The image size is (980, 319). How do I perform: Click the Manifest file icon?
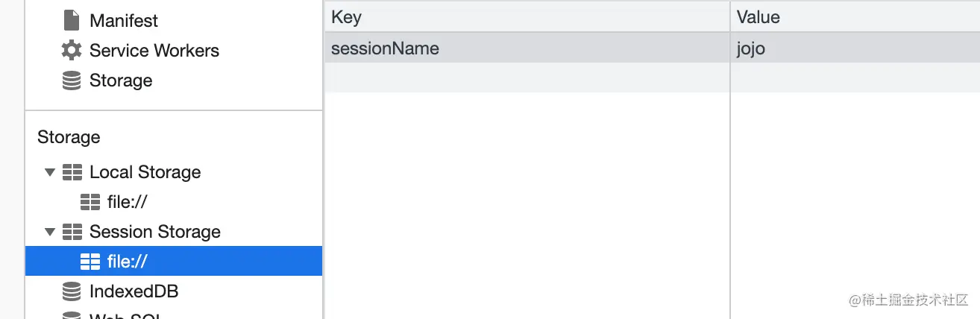point(72,20)
